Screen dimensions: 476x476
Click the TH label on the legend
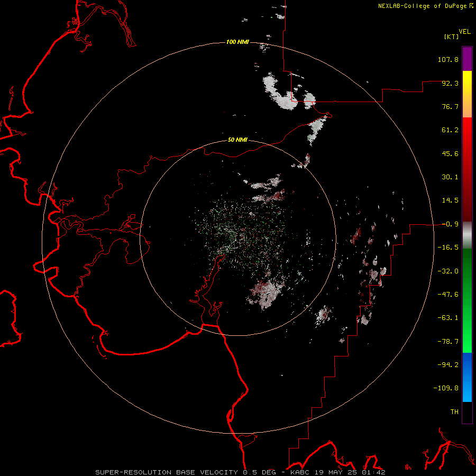click(x=454, y=412)
